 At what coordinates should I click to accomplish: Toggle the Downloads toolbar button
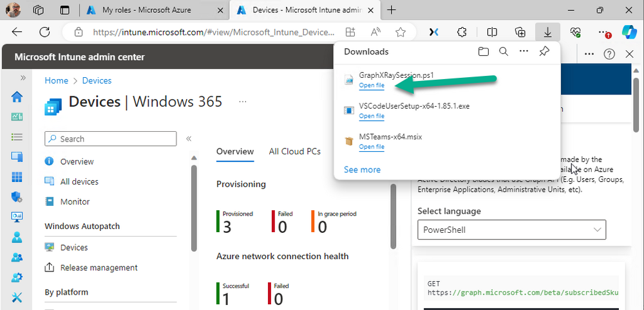coord(548,32)
